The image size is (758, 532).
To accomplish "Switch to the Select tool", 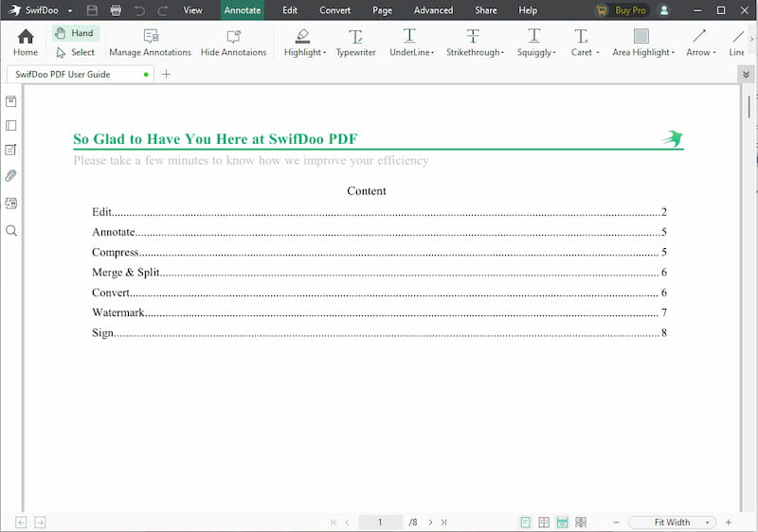I will click(x=76, y=52).
